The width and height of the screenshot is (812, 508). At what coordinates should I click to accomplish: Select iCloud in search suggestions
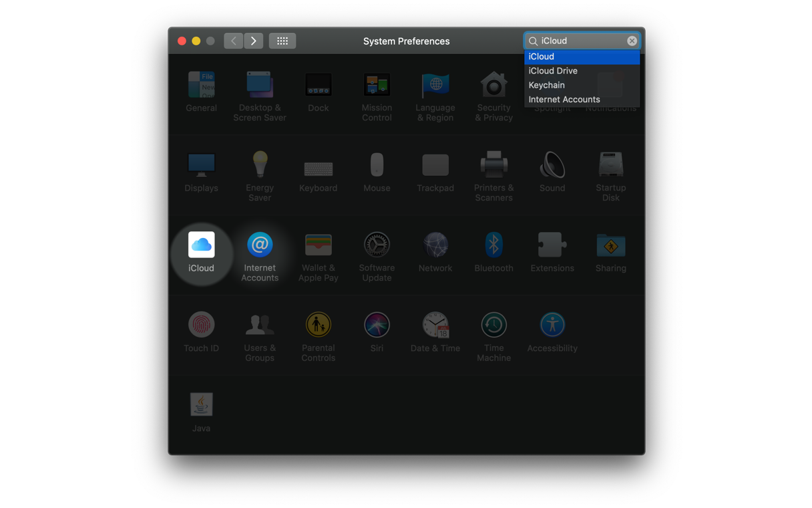click(x=582, y=56)
